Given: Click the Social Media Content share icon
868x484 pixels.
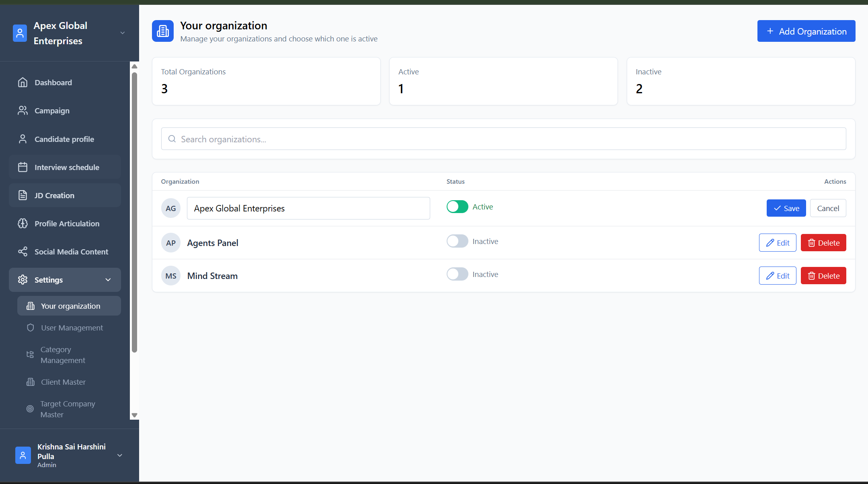Looking at the screenshot, I should click(x=23, y=252).
